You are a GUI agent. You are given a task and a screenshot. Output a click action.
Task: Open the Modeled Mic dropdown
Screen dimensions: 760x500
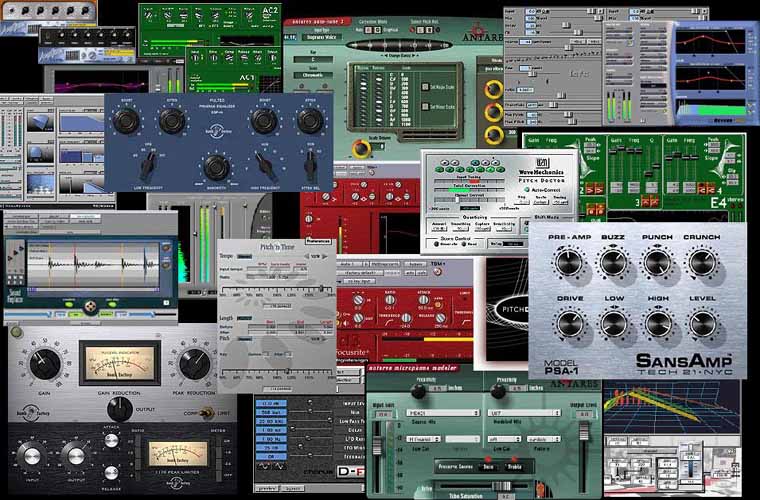523,413
